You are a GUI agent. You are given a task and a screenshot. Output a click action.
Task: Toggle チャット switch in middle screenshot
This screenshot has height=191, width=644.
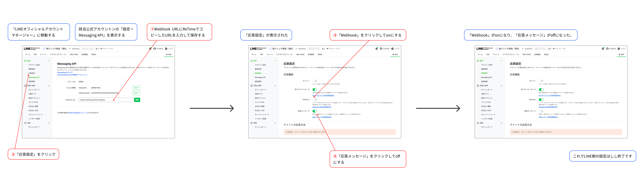tap(315, 81)
